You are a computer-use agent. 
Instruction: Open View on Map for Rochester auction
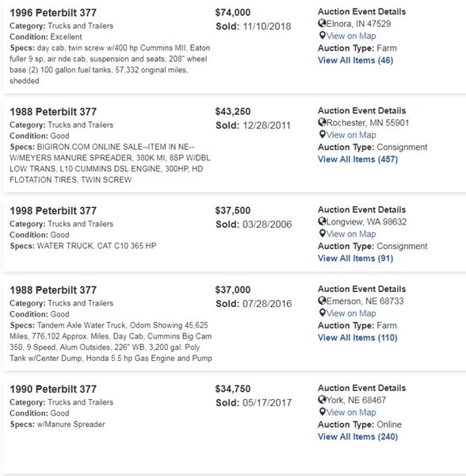[351, 135]
